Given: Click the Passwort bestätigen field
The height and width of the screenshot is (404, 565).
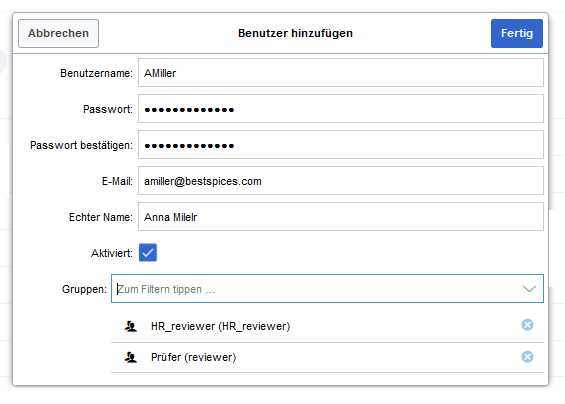Looking at the screenshot, I should pyautogui.click(x=341, y=145).
